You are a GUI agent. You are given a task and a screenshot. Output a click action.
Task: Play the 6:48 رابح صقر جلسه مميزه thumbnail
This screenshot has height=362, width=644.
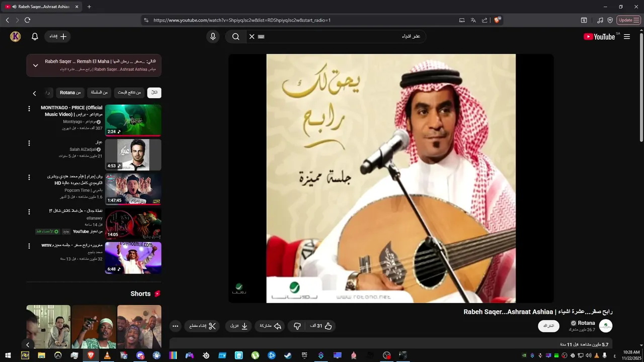[133, 257]
